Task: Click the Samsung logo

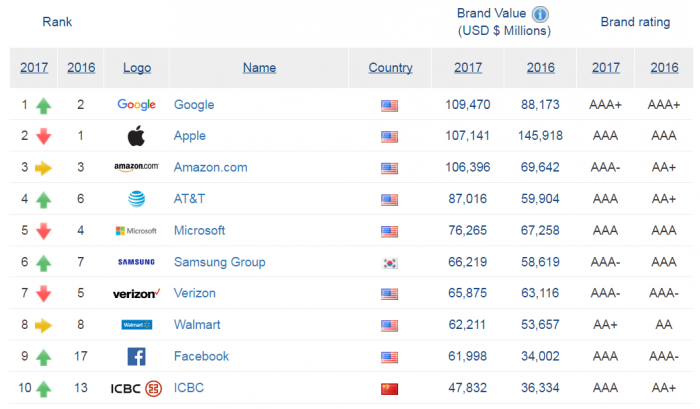Action: 136,262
